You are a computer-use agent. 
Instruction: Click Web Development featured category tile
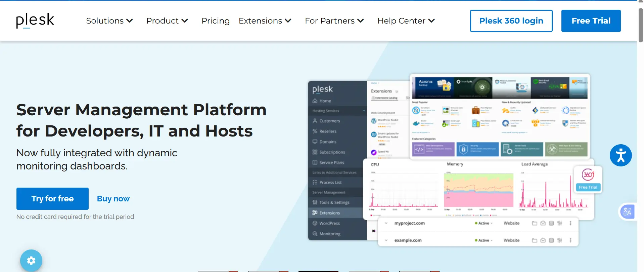click(433, 149)
